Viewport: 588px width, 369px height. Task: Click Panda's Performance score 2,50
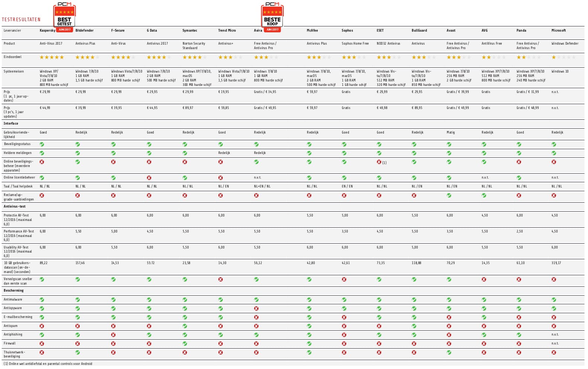pyautogui.click(x=520, y=231)
